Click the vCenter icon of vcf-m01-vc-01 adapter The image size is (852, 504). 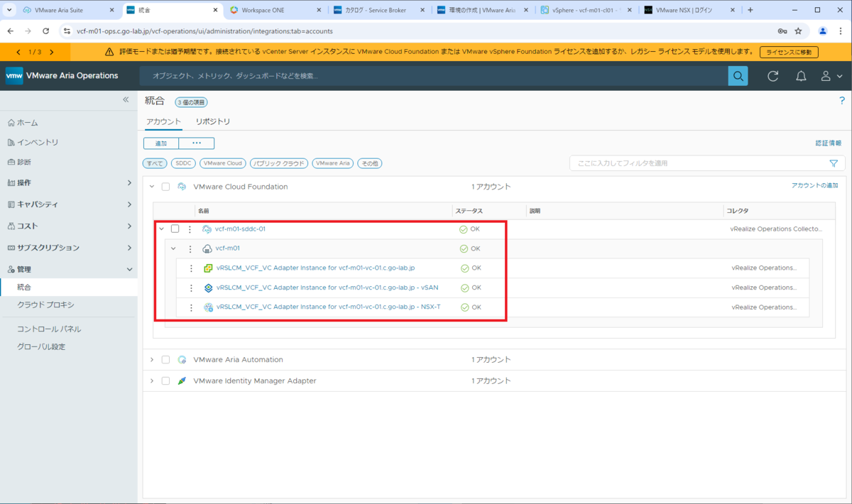tap(209, 268)
